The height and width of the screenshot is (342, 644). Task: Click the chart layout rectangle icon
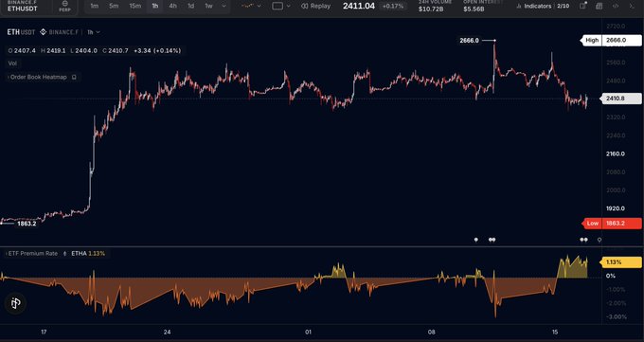pos(277,7)
